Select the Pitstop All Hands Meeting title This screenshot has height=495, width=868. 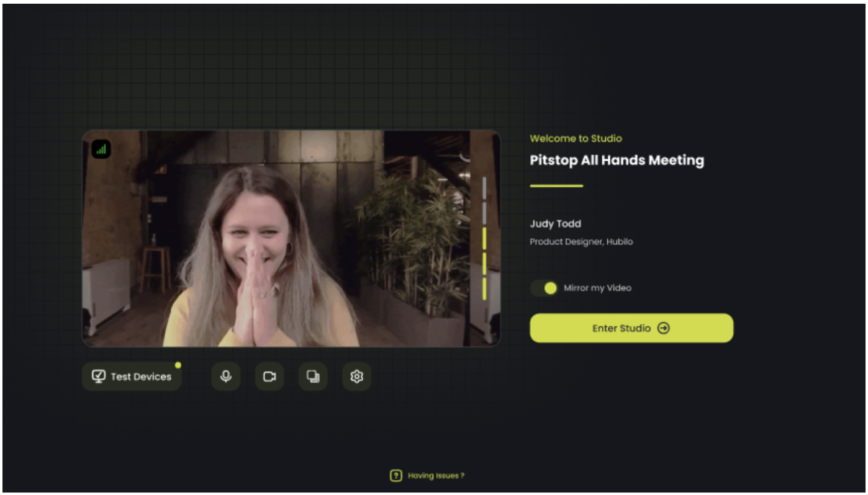pos(617,161)
